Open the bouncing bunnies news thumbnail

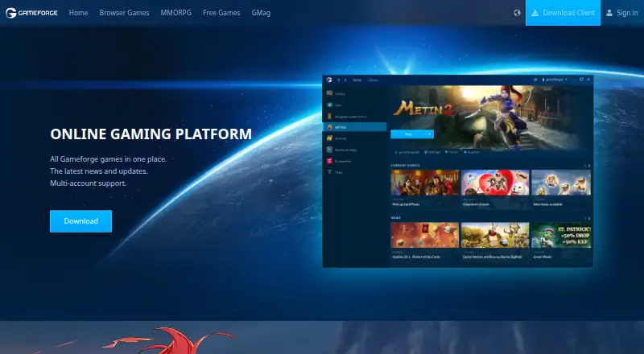tap(495, 235)
